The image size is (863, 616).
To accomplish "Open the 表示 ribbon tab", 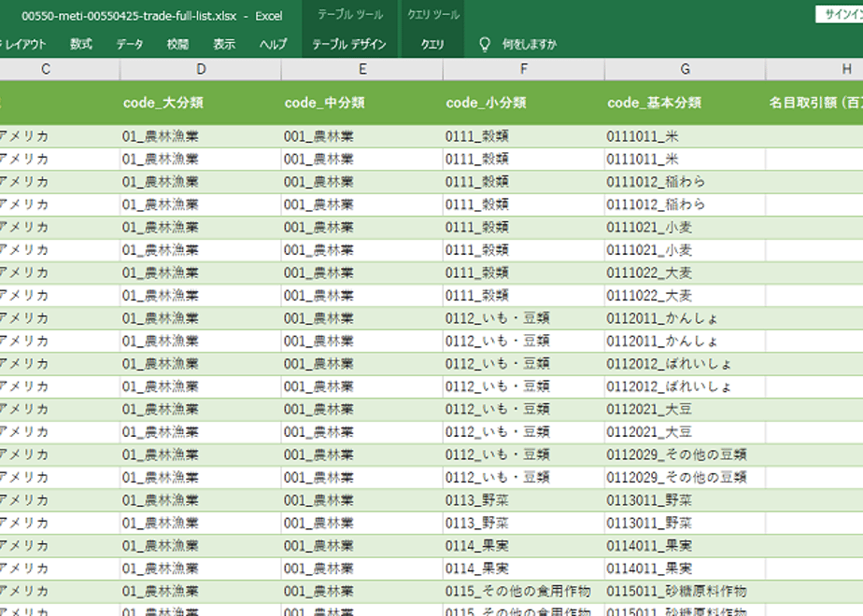I will (x=224, y=44).
